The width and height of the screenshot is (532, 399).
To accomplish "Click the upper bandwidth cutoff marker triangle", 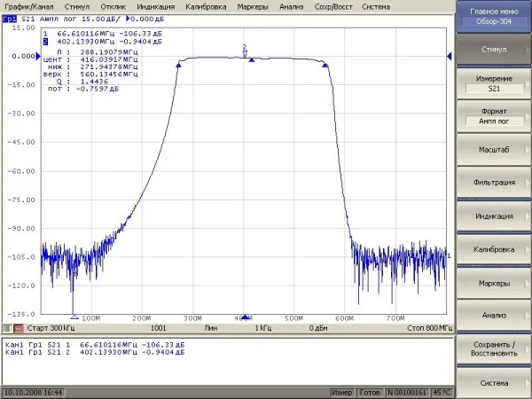I will [325, 66].
